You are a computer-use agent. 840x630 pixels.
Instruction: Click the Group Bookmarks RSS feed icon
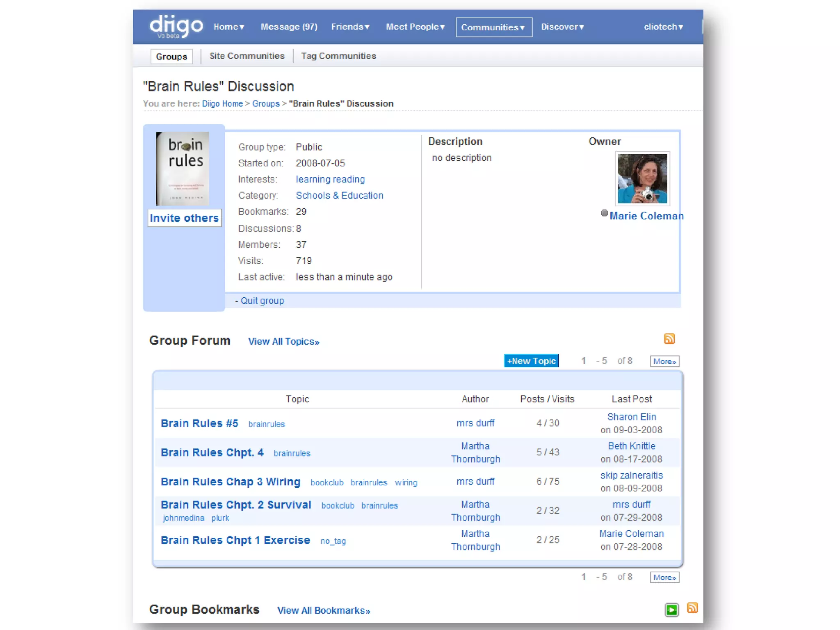692,608
